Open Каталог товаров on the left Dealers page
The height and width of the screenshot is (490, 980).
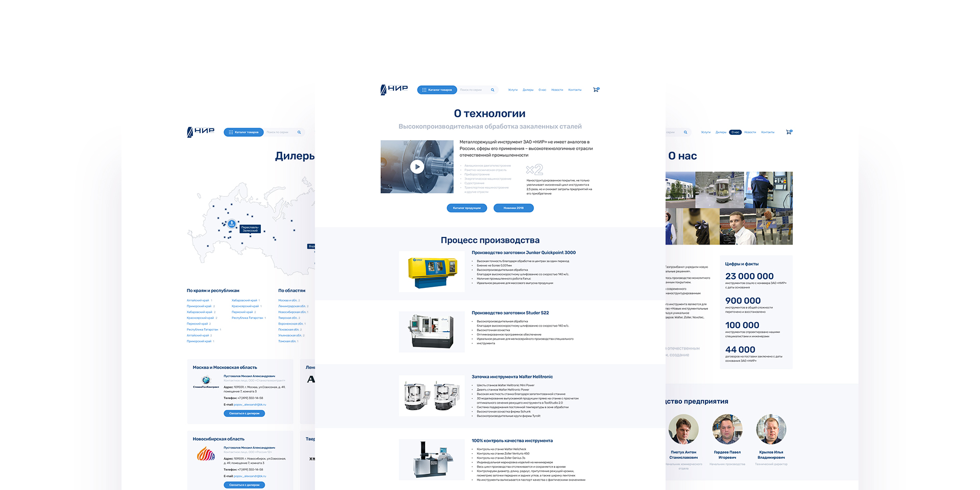(243, 132)
